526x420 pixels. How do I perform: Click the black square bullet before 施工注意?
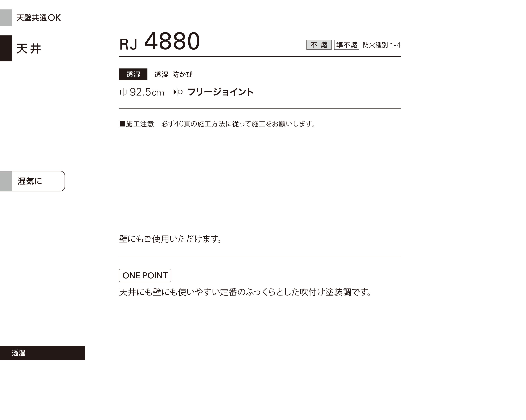122,124
